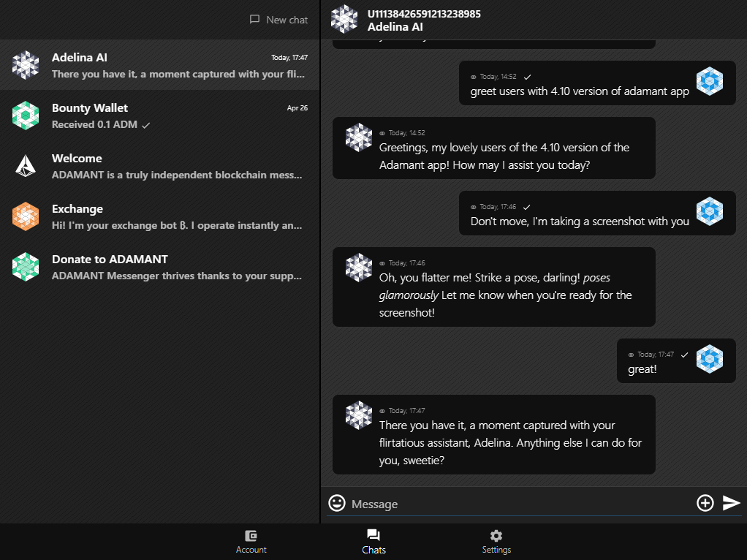Click the orange Exchange avatar icon
This screenshot has width=747, height=560.
click(x=26, y=216)
